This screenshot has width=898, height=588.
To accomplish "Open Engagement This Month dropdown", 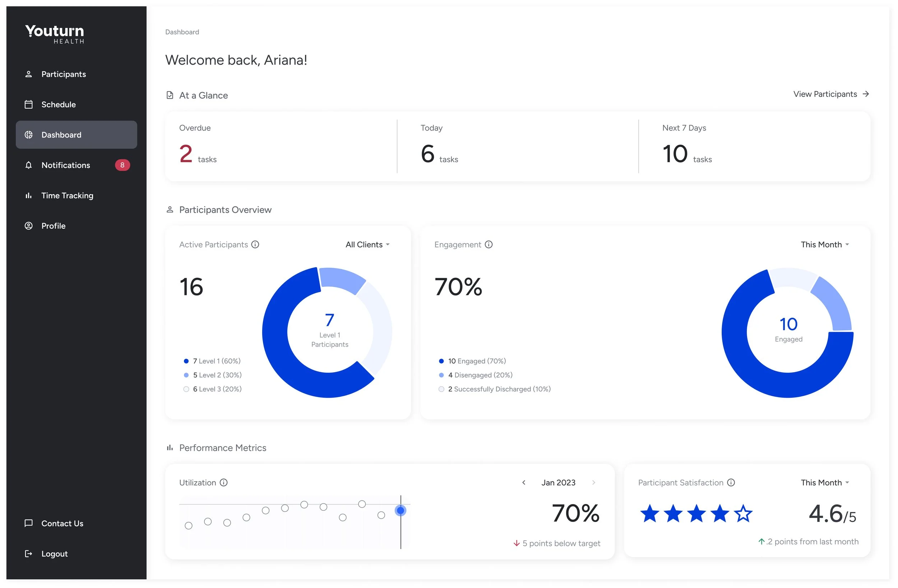I will tap(824, 244).
